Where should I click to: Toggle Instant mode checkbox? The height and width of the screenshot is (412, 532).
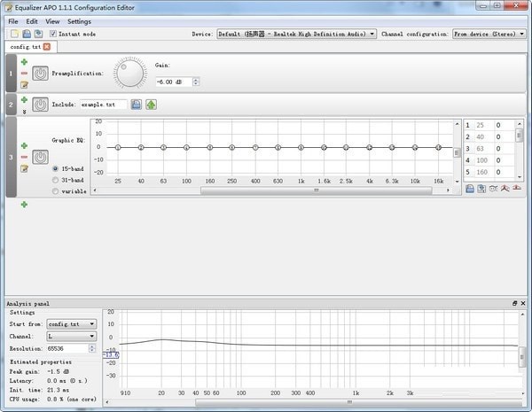[53, 34]
